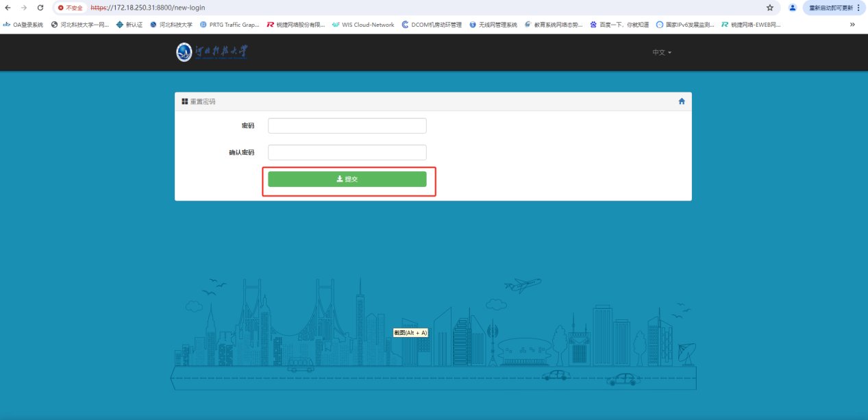This screenshot has width=868, height=420.
Task: Reload the current page
Action: (x=40, y=8)
